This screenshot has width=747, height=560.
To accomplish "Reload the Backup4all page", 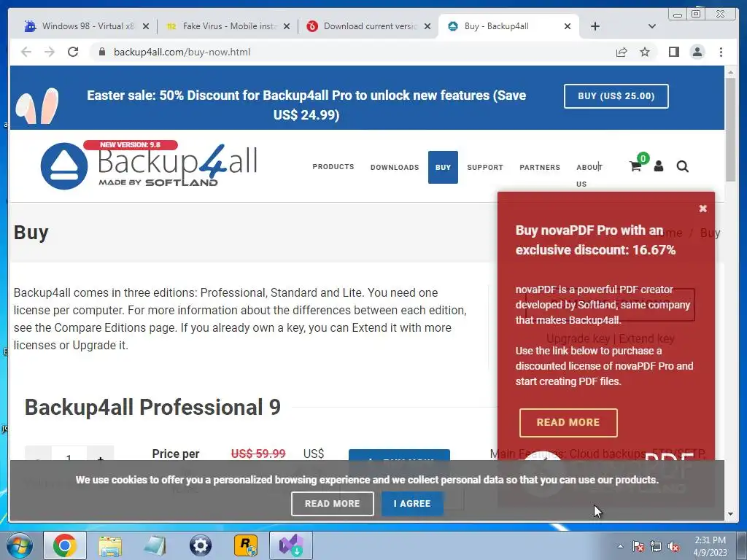I will pyautogui.click(x=73, y=52).
